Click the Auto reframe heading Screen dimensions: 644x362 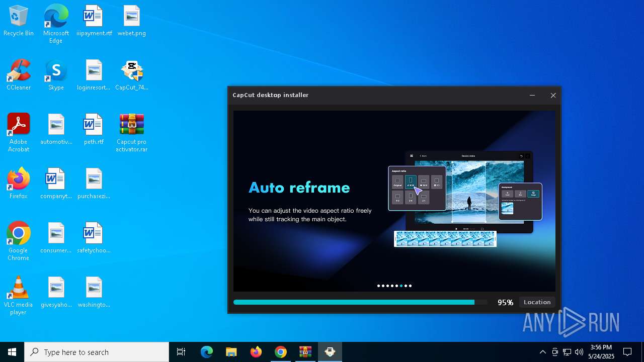299,188
